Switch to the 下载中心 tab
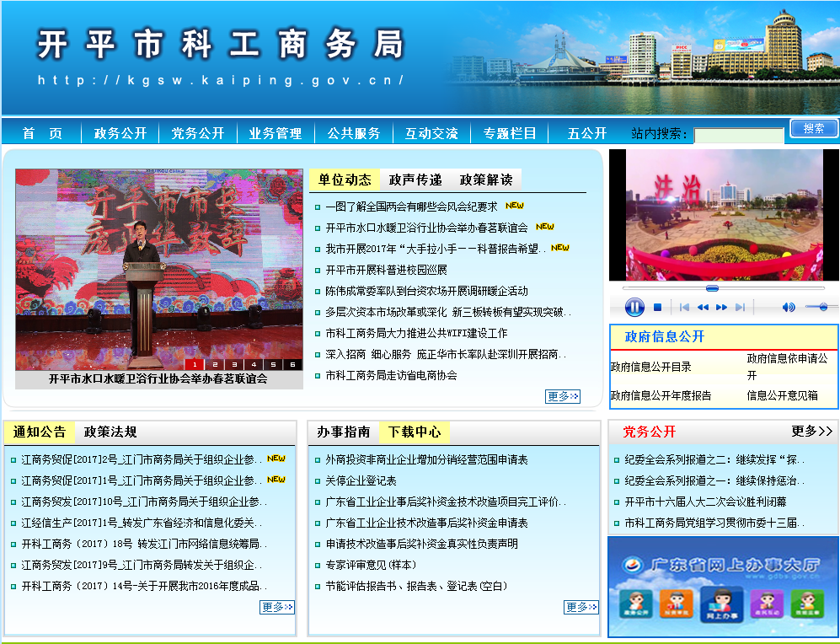The height and width of the screenshot is (644, 840). pos(415,432)
